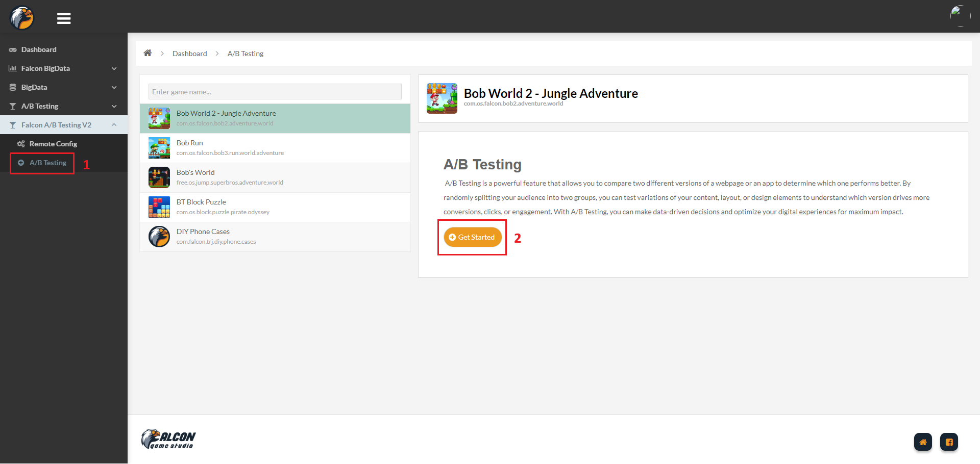Click the Bob Run game thumbnail
The height and width of the screenshot is (464, 980).
pyautogui.click(x=159, y=148)
